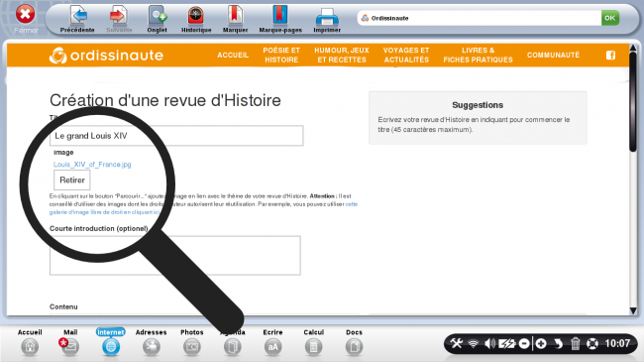Click the title field containing Le grand Louis XIV
The image size is (644, 362).
tap(176, 136)
